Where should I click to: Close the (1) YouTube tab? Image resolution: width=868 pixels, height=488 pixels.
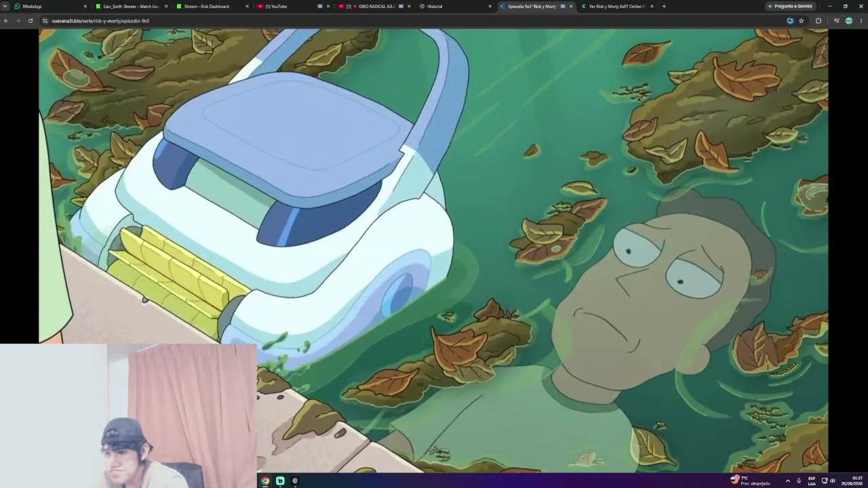coord(328,6)
